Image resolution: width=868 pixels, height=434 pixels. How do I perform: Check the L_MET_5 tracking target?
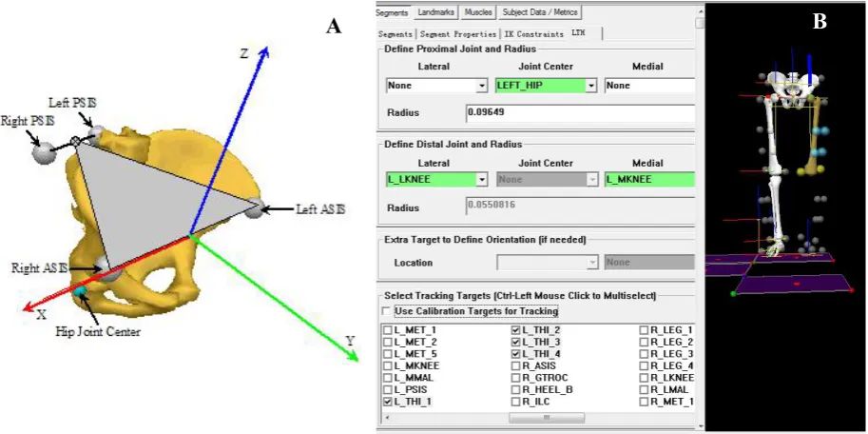388,354
